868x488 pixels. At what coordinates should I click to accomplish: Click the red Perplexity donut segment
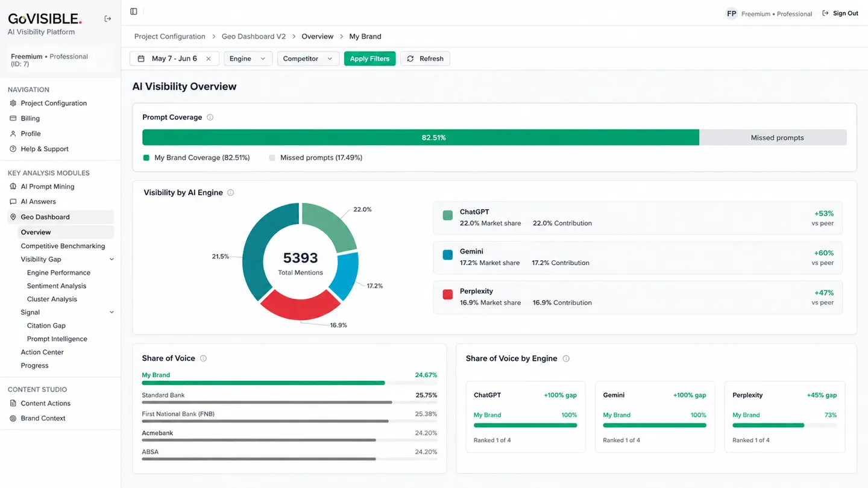[300, 307]
